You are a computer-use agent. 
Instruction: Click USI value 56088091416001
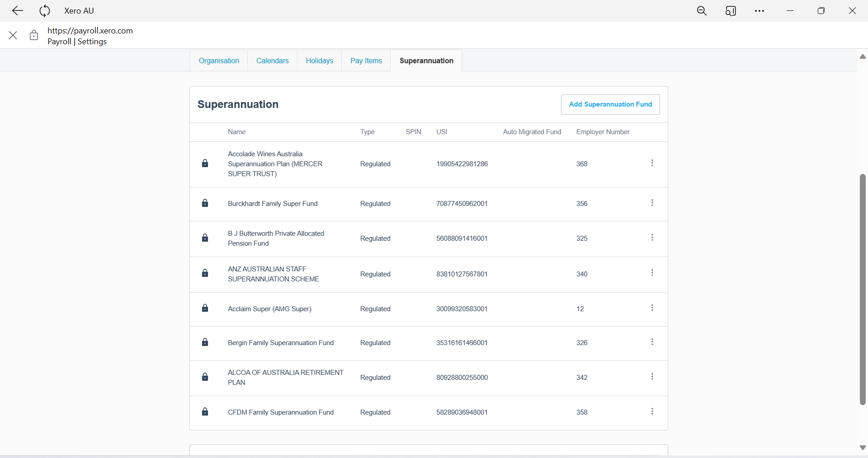462,238
